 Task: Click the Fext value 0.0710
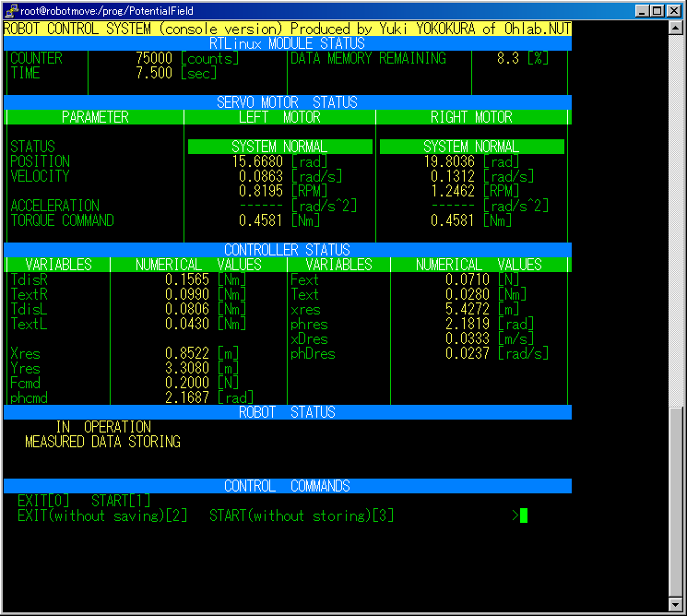tap(468, 279)
